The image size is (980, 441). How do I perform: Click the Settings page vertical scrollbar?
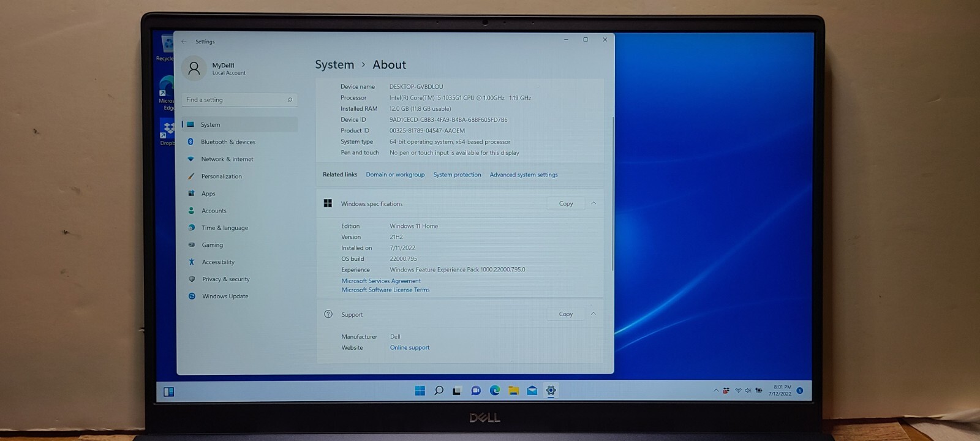pos(612,193)
